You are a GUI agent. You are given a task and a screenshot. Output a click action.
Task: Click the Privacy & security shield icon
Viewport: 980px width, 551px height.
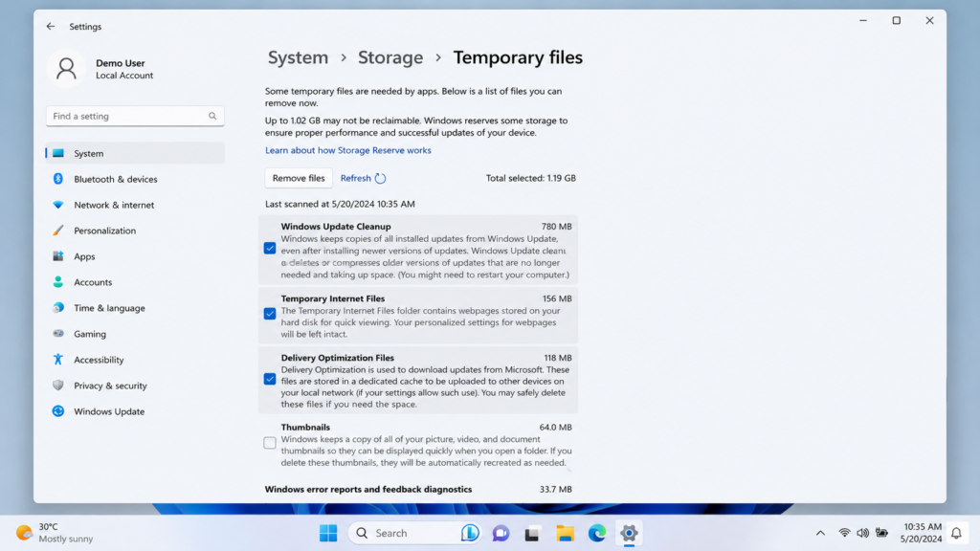(x=58, y=386)
